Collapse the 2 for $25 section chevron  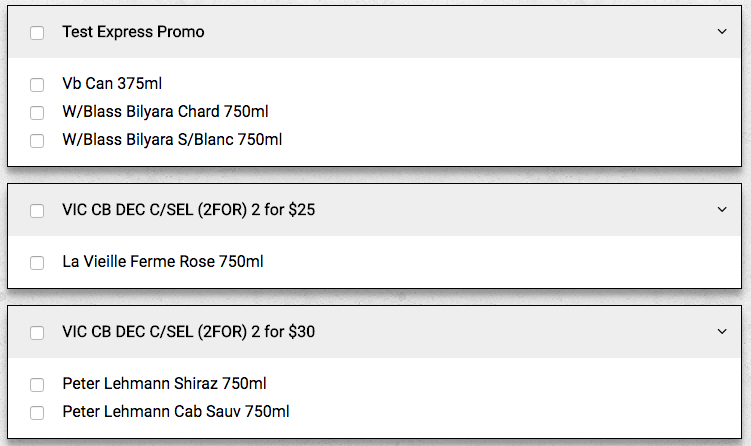point(722,210)
